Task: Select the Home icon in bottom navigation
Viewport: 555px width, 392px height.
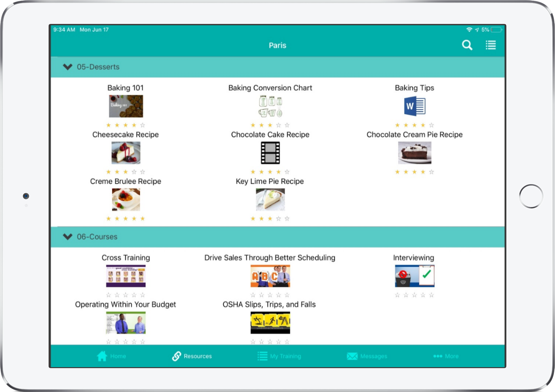Action: 102,356
